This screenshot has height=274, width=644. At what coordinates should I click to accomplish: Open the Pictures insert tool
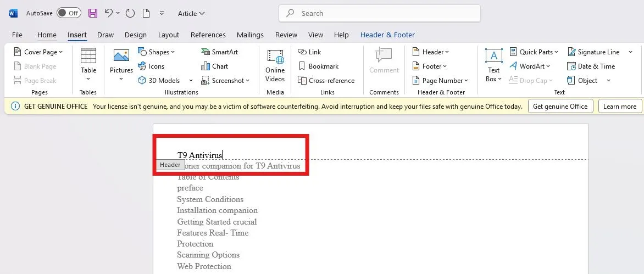(x=121, y=61)
